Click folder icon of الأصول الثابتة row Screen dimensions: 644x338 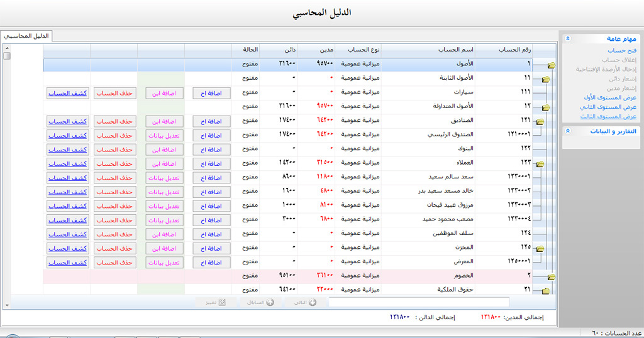click(x=545, y=79)
